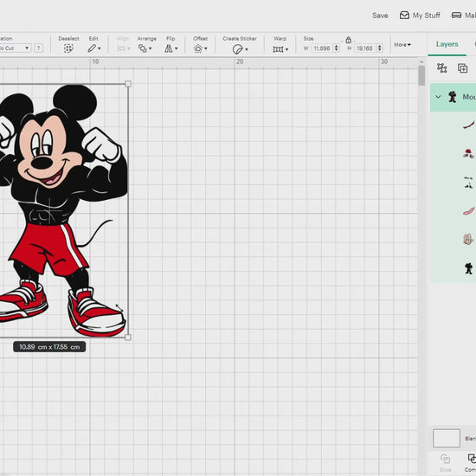The image size is (476, 476).
Task: Click the Slice tool at bottom
Action: (445, 462)
